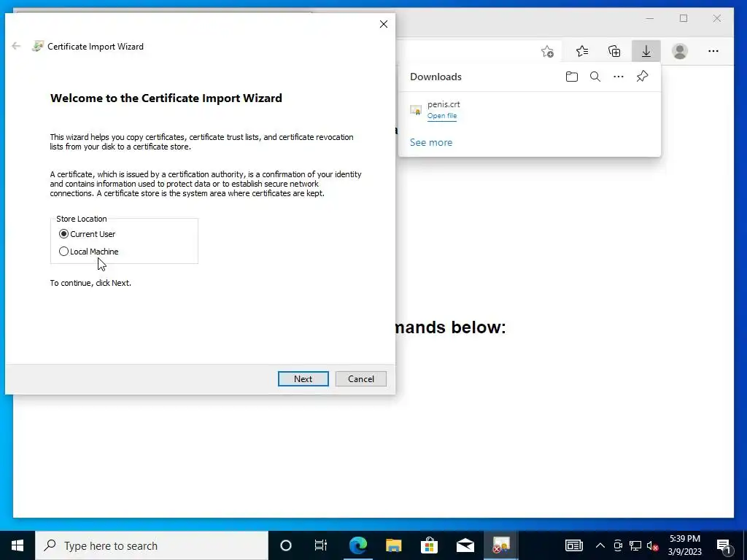Viewport: 747px width, 560px height.
Task: Click the certificate wizard taskbar icon
Action: coord(500,545)
